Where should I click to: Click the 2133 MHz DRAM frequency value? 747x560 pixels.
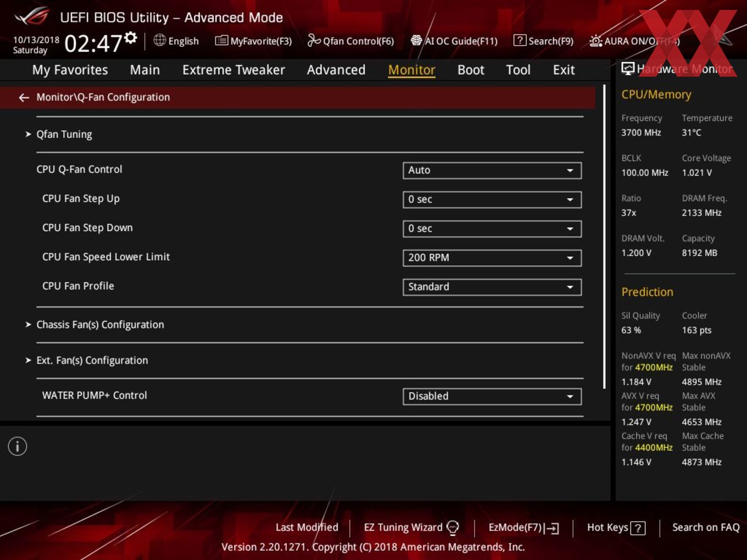pos(701,213)
